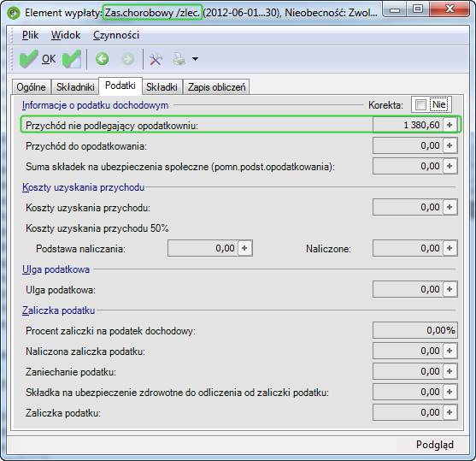Click the OK green checkmark button

click(38, 59)
